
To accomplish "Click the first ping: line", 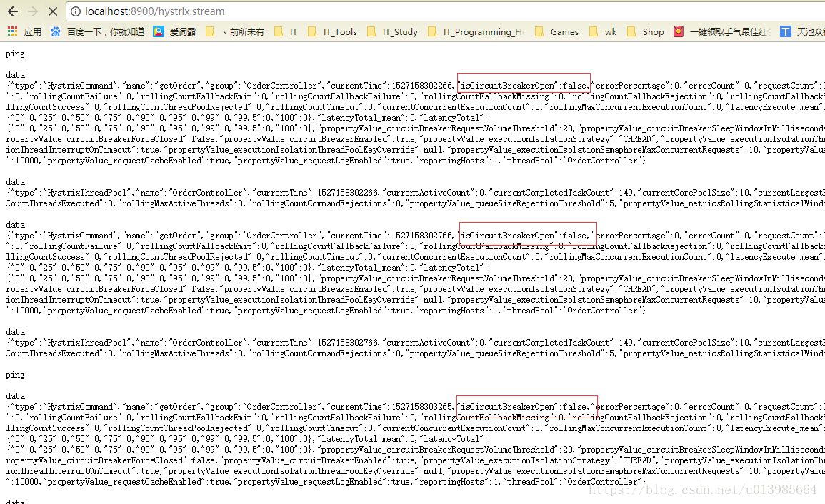I will pyautogui.click(x=16, y=54).
